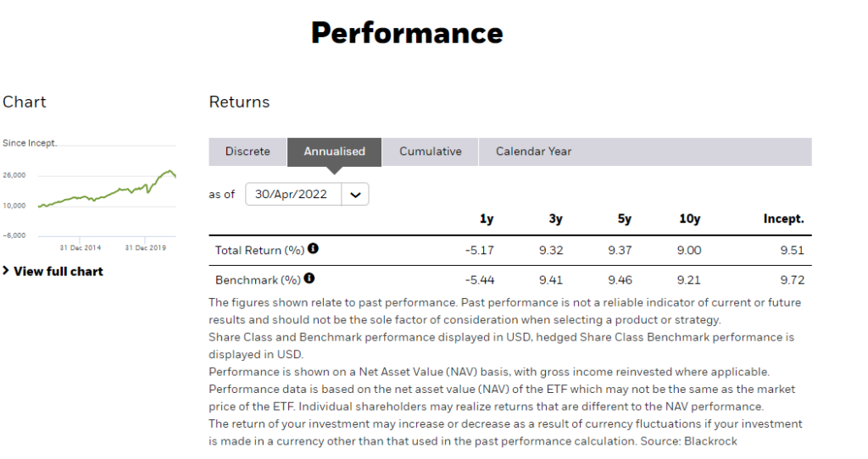Switch to the Annualised tab
Screen dimensions: 868x459
click(x=334, y=152)
